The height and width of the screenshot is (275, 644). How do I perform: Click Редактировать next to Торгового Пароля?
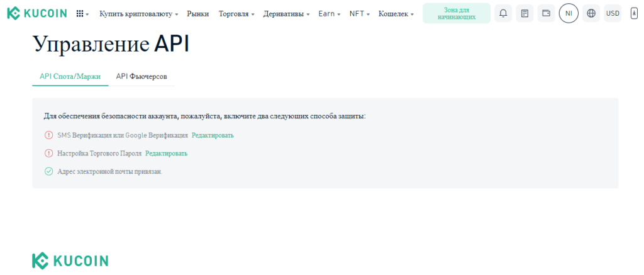[166, 154]
